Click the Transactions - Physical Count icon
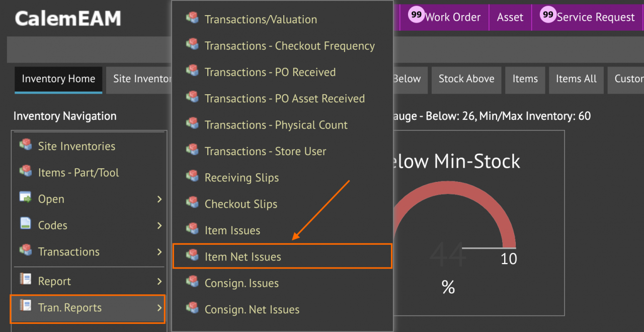 coord(192,123)
